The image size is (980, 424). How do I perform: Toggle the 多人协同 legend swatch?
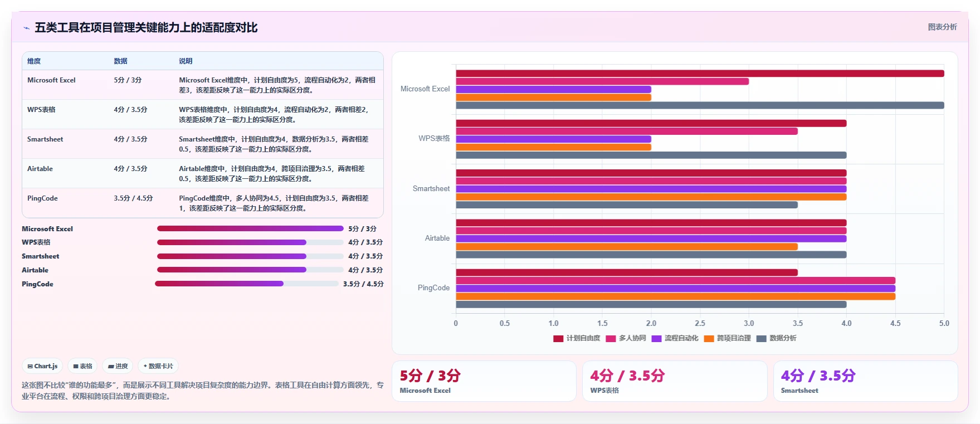(611, 339)
